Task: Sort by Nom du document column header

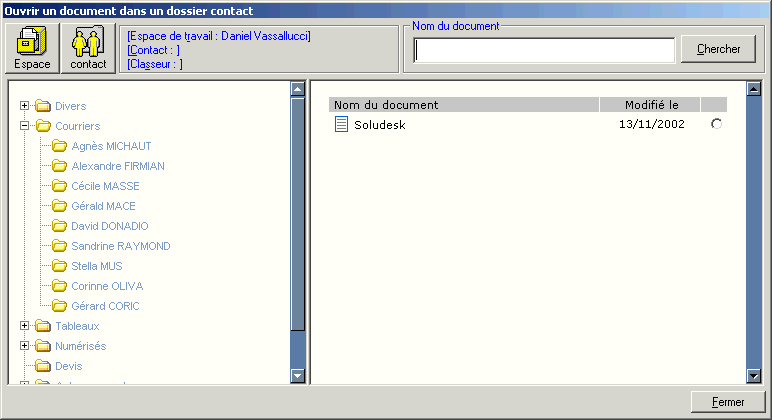Action: pyautogui.click(x=463, y=105)
